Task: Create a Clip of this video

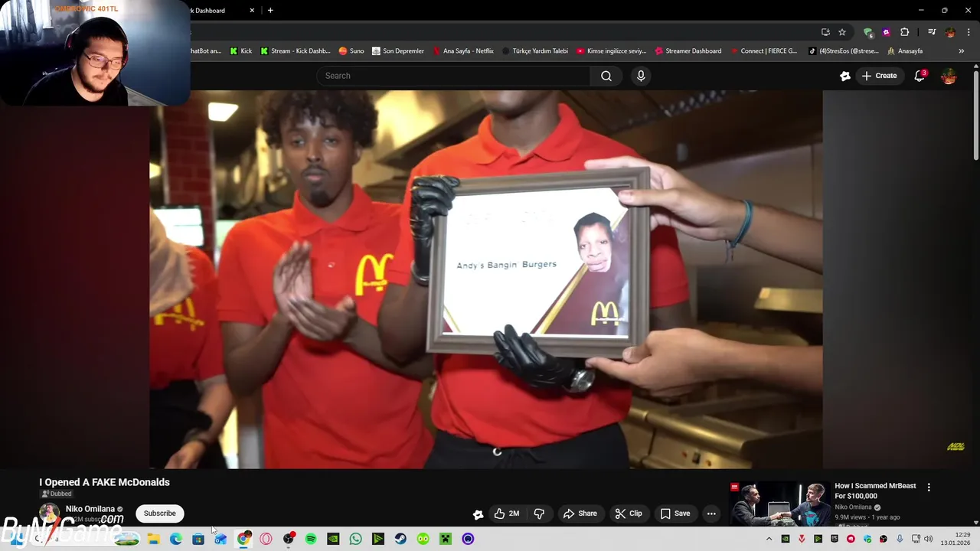Action: 629,514
